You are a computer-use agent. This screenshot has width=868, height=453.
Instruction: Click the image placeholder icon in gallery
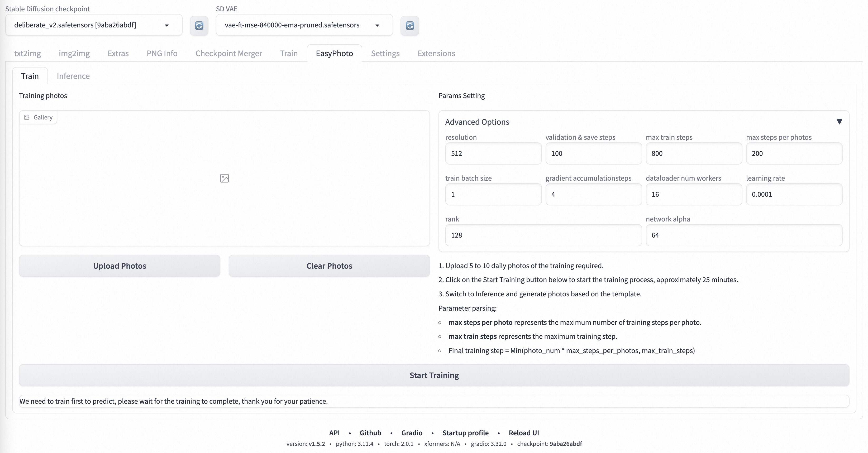[x=224, y=178]
